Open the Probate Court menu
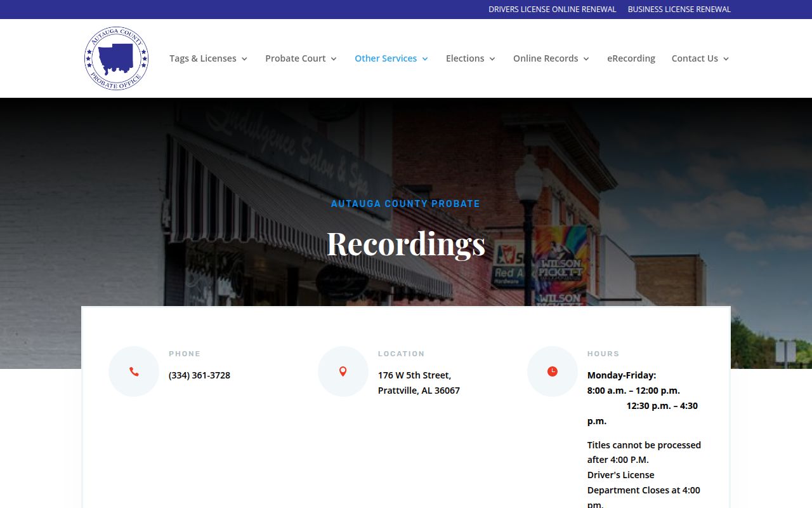This screenshot has height=508, width=812. point(301,58)
